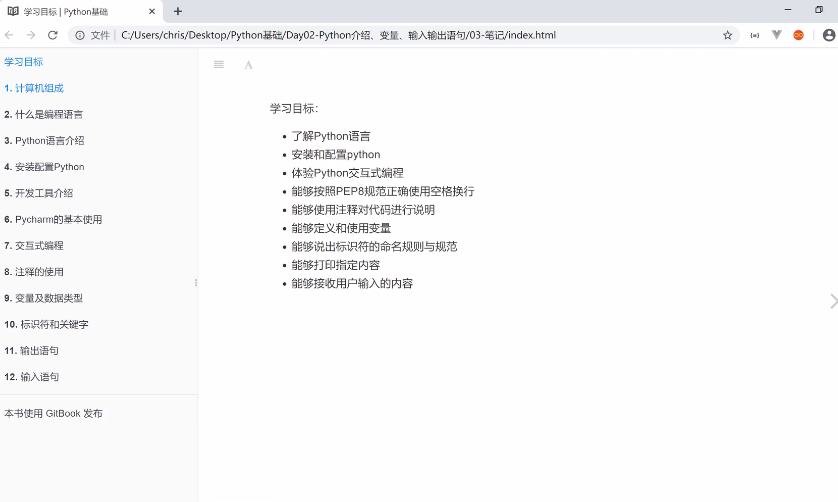Viewport: 838px width, 502px height.
Task: Navigate to 6. Pycharm的基本使用
Action: tap(53, 219)
